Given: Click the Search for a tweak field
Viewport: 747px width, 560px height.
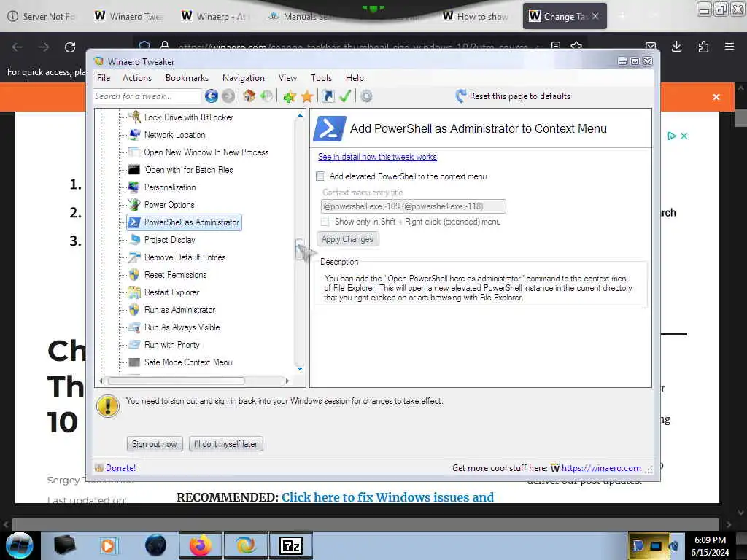Looking at the screenshot, I should [147, 96].
